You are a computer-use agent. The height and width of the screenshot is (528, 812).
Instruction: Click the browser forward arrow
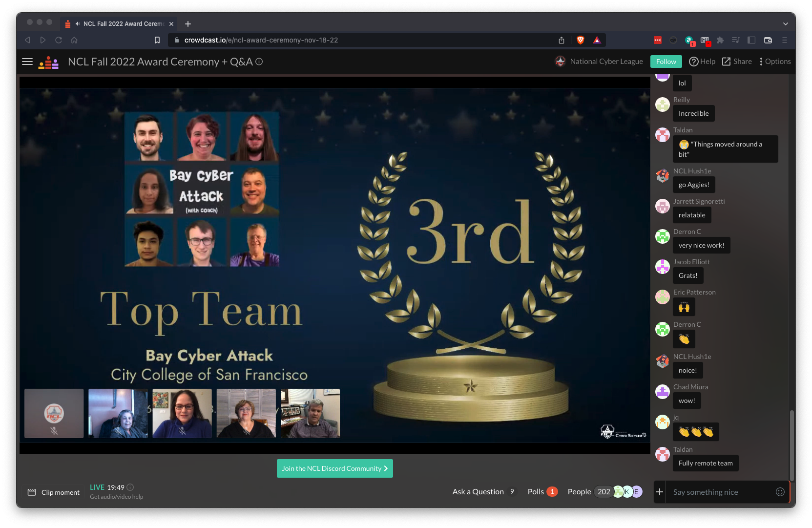point(43,40)
